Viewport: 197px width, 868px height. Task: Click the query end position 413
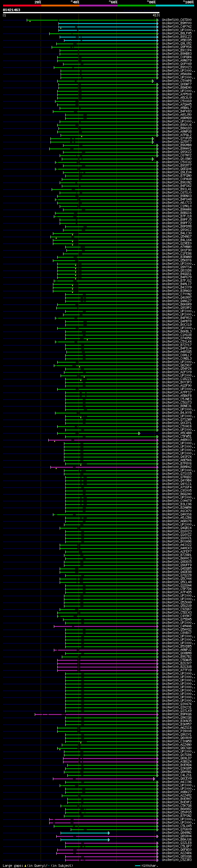[155, 15]
